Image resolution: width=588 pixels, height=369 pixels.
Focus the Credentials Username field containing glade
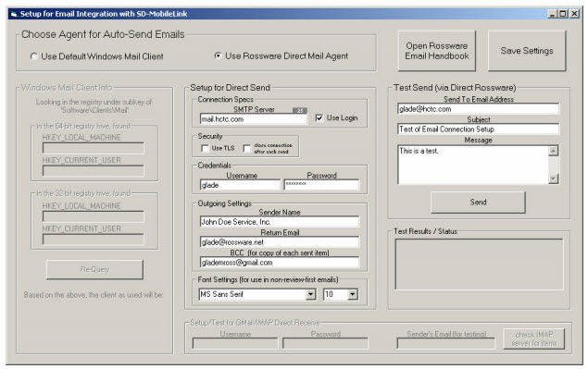click(x=240, y=185)
